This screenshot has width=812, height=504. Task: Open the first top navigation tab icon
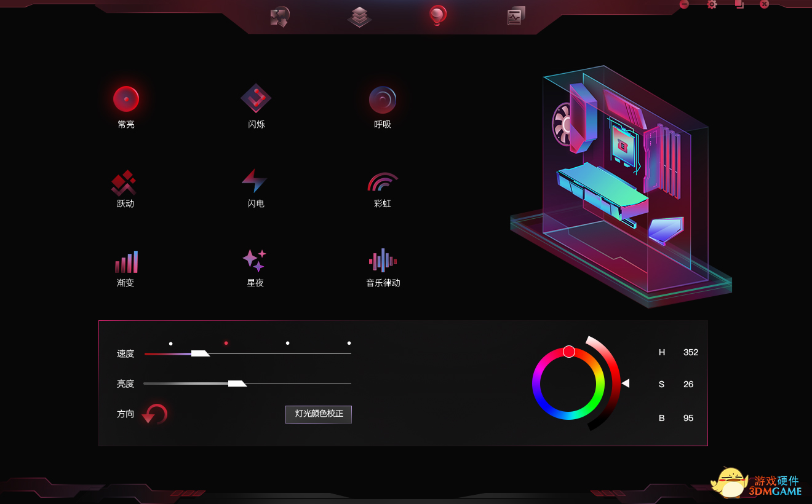click(280, 17)
